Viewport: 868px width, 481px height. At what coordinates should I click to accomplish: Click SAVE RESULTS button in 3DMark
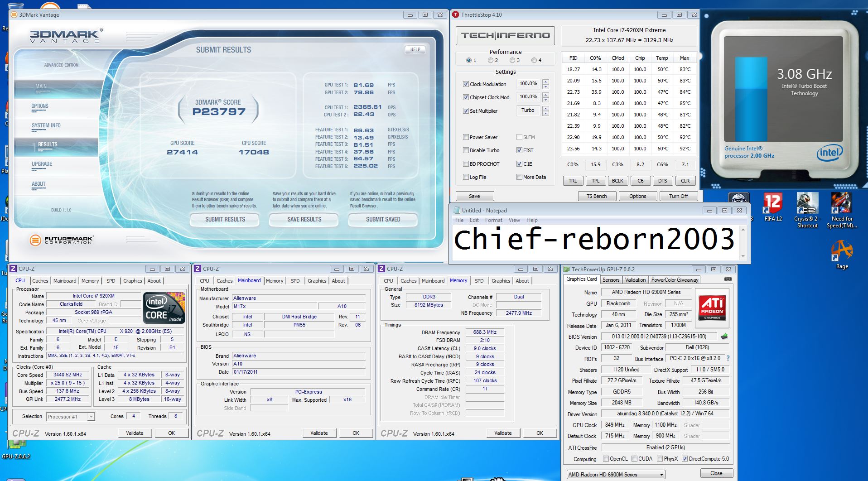304,220
